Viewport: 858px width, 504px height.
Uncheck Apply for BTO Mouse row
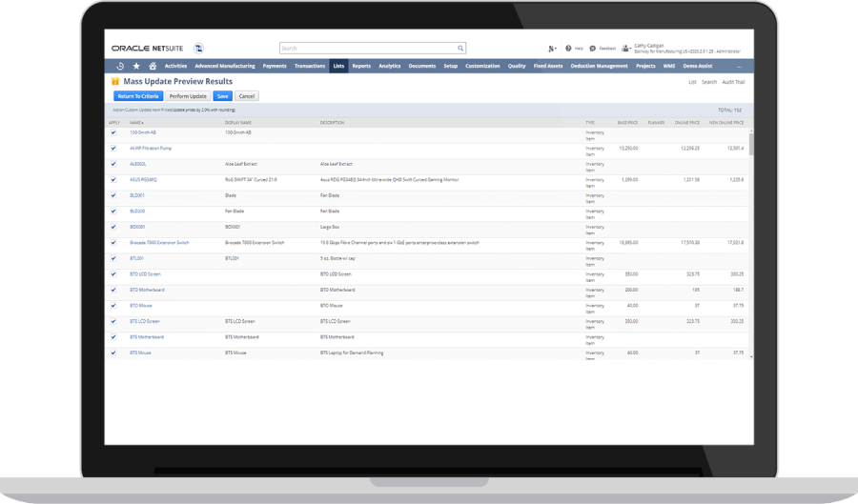pyautogui.click(x=113, y=306)
